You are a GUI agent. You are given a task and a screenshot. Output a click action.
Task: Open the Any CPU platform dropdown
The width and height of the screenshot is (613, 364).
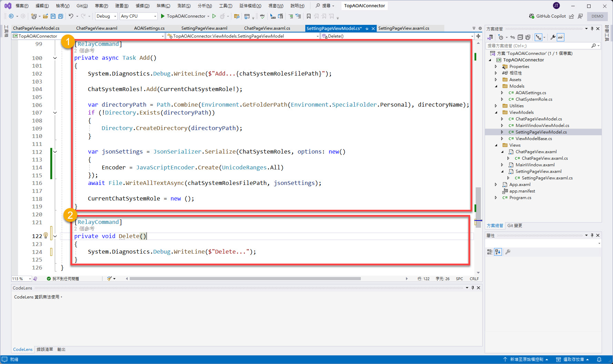coord(138,16)
